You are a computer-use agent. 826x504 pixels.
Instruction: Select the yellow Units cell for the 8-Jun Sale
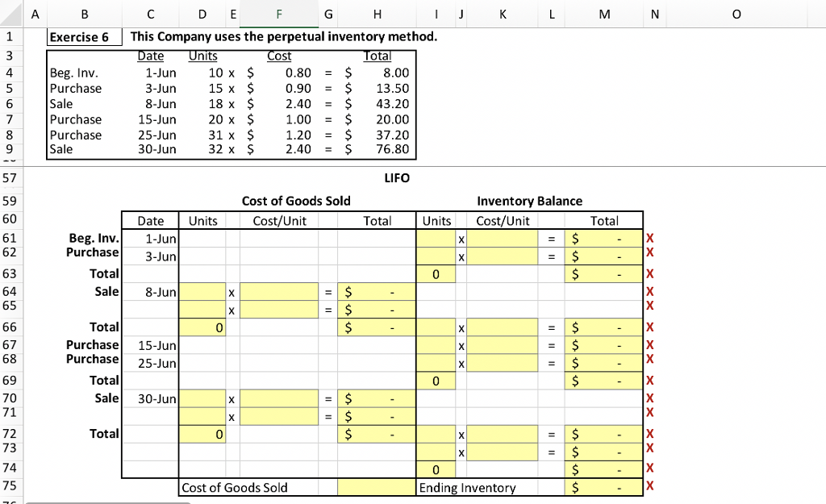point(202,292)
